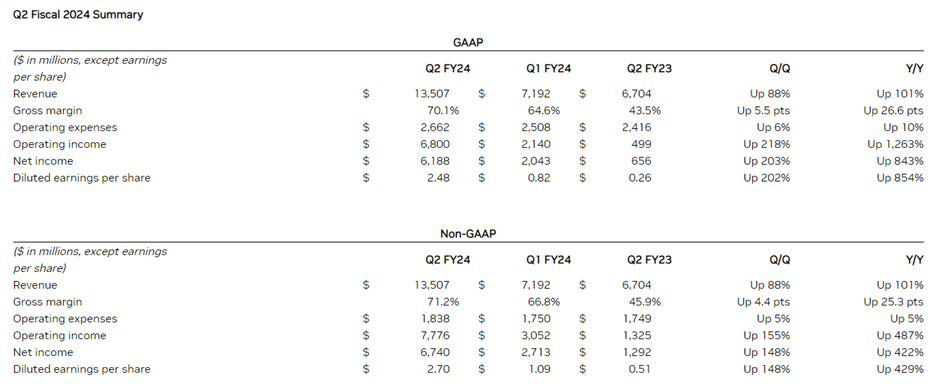Select Non-GAAP gross margin 71.2% cell
The width and height of the screenshot is (940, 384).
[x=442, y=302]
